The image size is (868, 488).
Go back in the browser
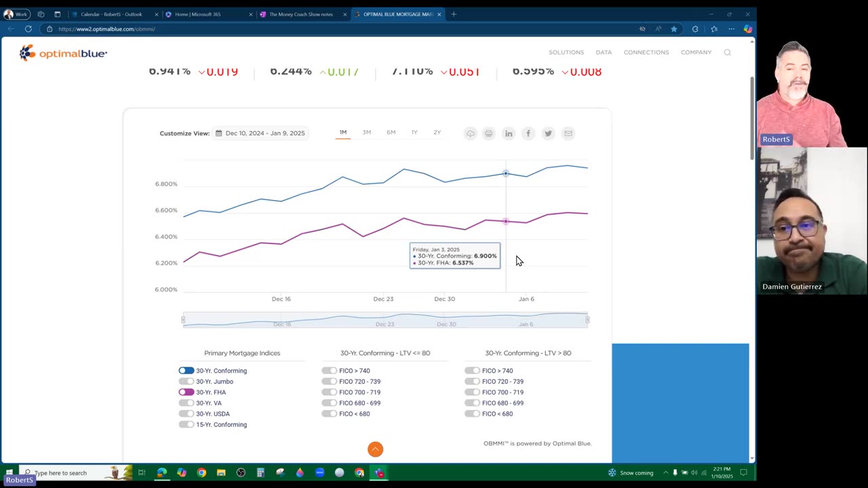click(x=11, y=29)
